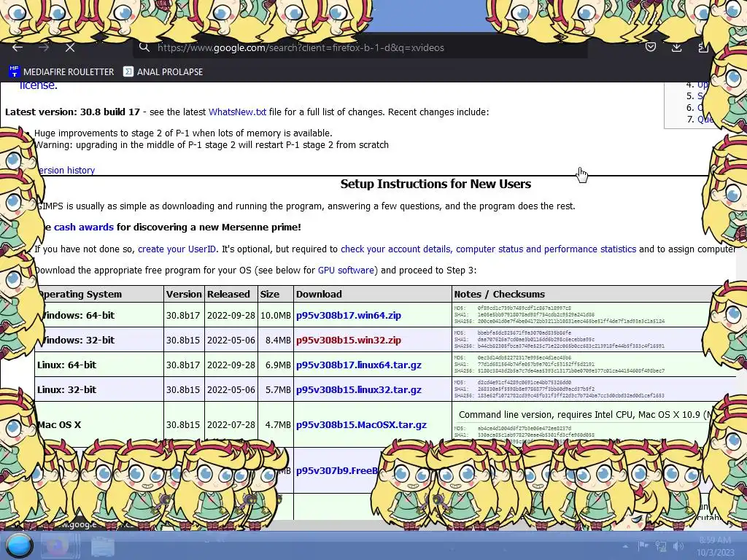This screenshot has width=747, height=560.
Task: Open the File Explorer taskbar button
Action: [102, 545]
